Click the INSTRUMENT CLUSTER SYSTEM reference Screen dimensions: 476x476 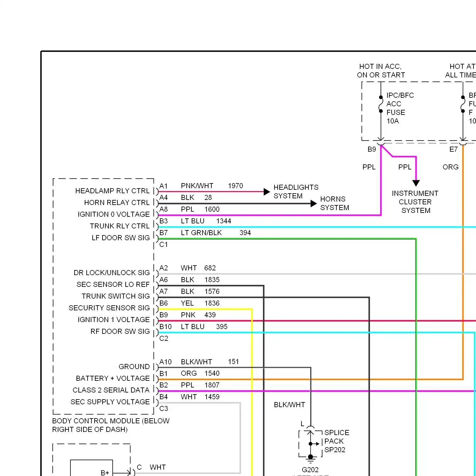(x=415, y=202)
